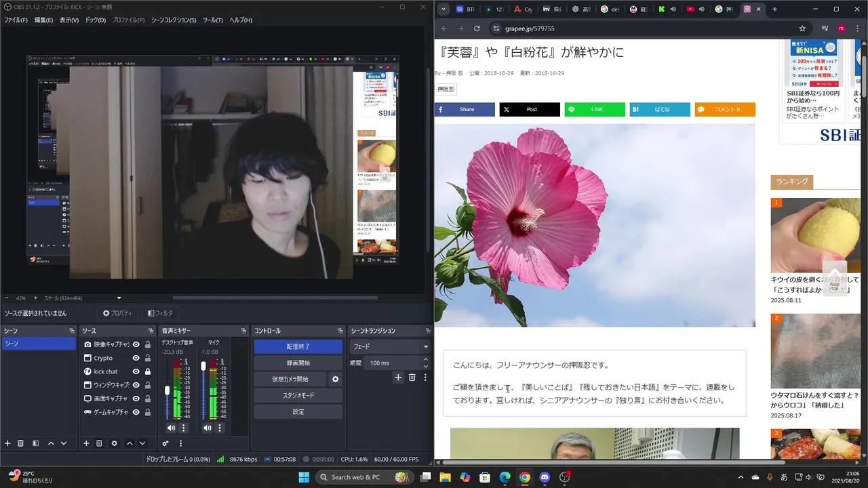Screen dimensions: 868x488
Task: Open advanced audio properties gears icon
Action: tap(165, 443)
